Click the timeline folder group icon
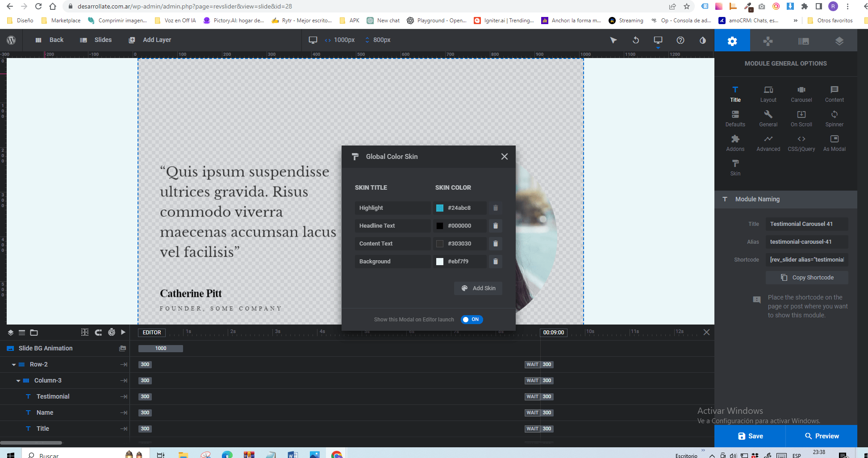The width and height of the screenshot is (868, 458). coord(34,333)
